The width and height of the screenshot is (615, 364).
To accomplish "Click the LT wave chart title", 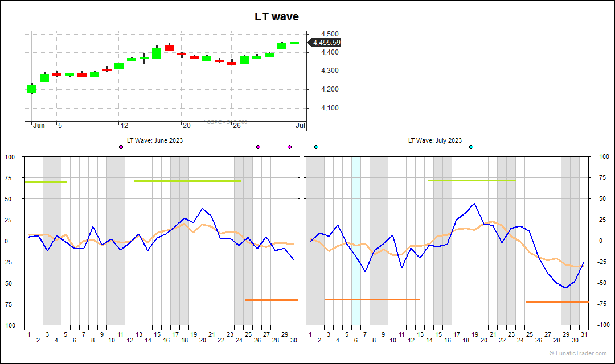I will pyautogui.click(x=276, y=16).
